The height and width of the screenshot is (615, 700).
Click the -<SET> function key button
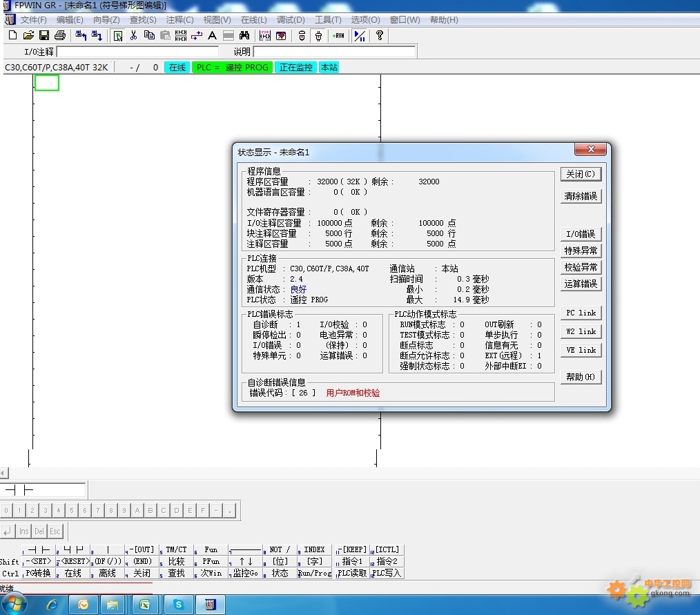tap(39, 561)
